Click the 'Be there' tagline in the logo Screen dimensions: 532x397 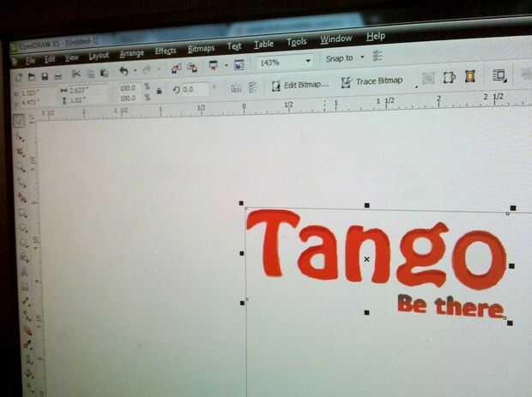(450, 306)
